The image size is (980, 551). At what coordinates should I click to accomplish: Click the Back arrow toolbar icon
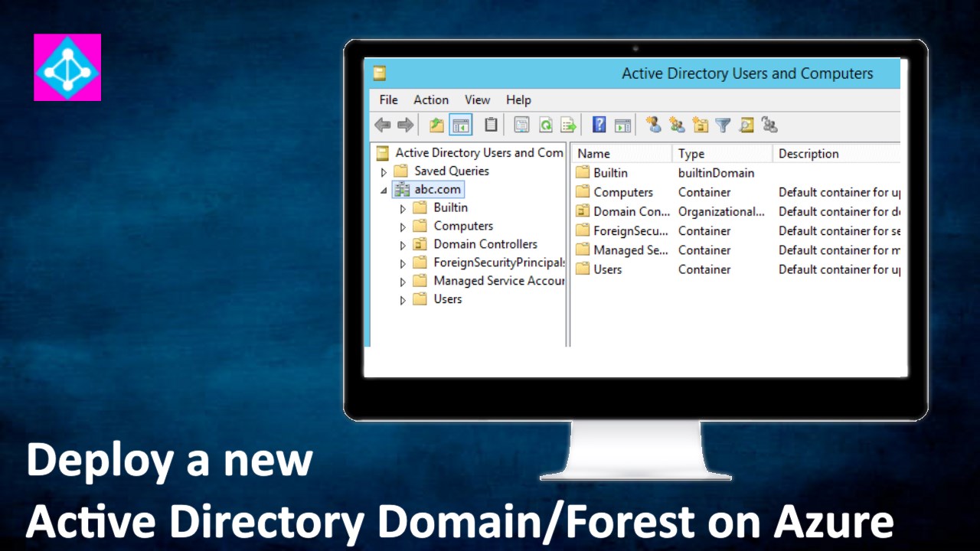pos(383,126)
